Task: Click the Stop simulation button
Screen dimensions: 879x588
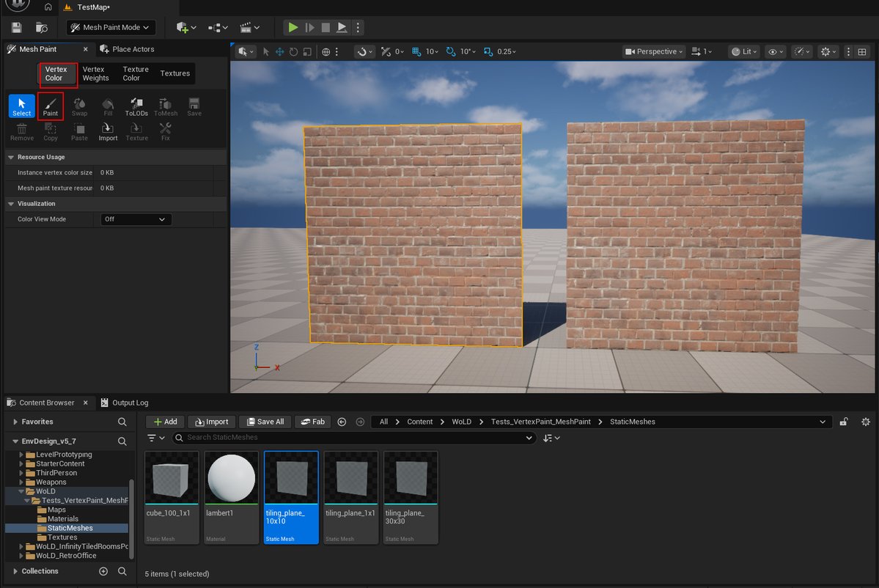Action: tap(326, 27)
